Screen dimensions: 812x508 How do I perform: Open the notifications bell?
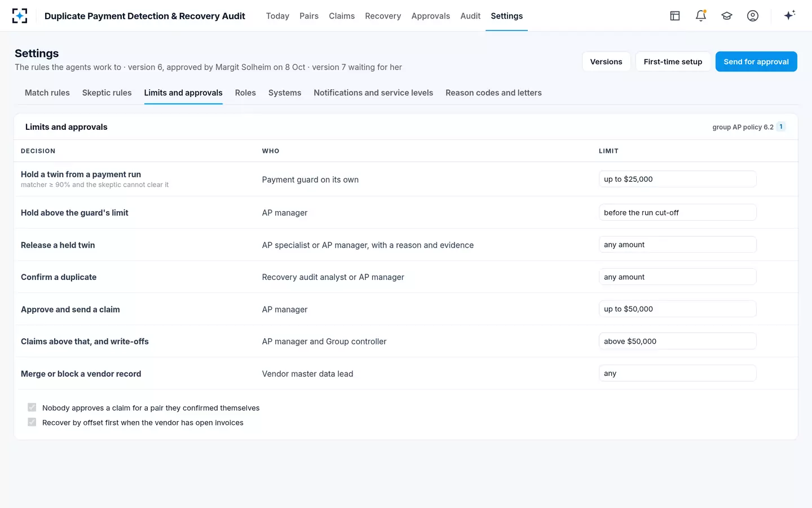point(701,16)
